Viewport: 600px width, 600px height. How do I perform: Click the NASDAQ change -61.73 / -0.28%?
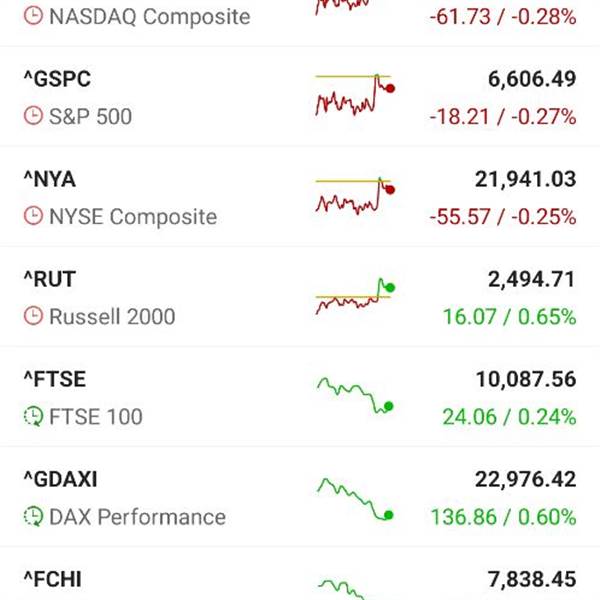point(502,16)
